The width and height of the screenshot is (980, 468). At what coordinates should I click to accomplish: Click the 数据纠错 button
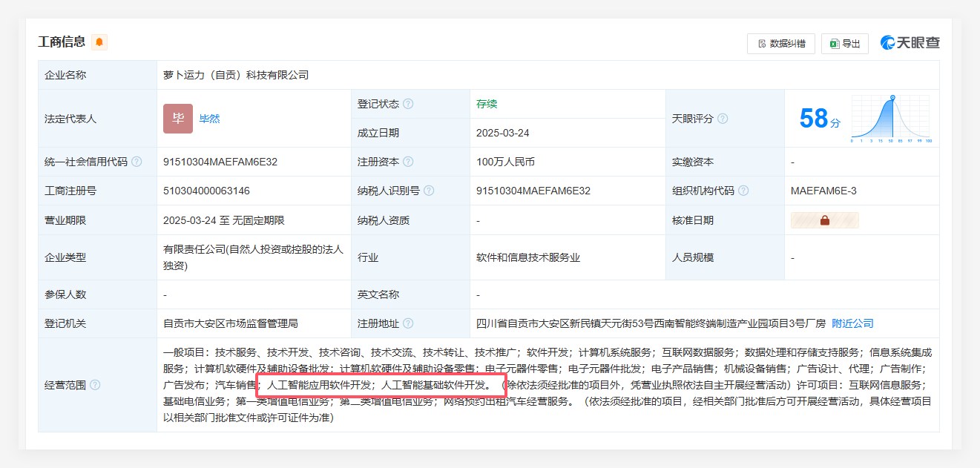(x=780, y=44)
